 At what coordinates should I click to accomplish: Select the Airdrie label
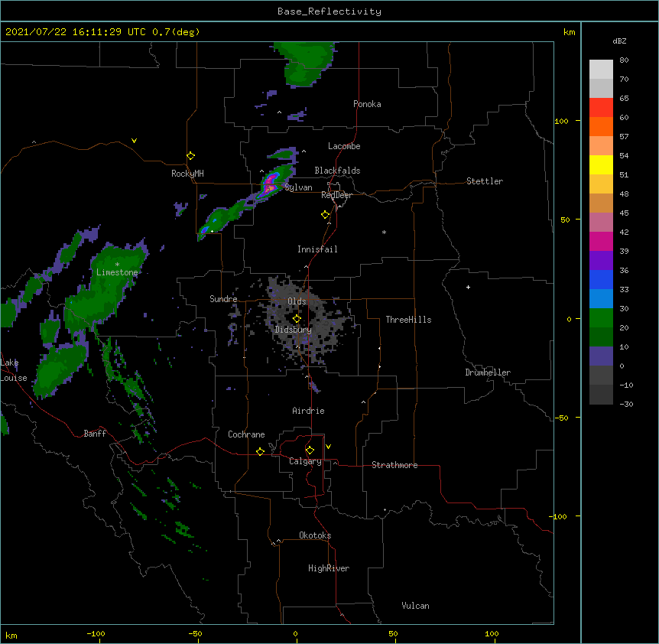pyautogui.click(x=309, y=411)
